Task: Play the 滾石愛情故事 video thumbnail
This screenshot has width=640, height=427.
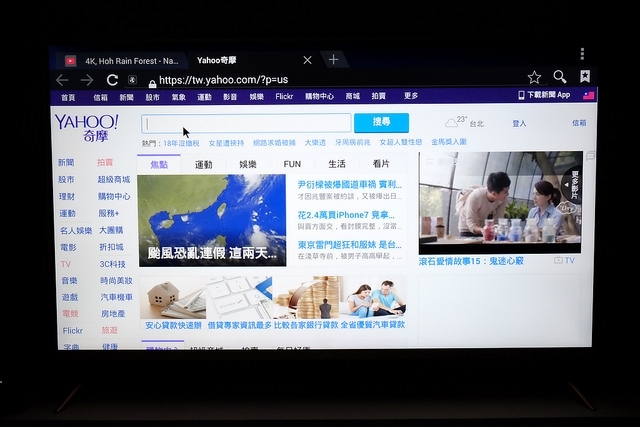Action: pyautogui.click(x=501, y=203)
